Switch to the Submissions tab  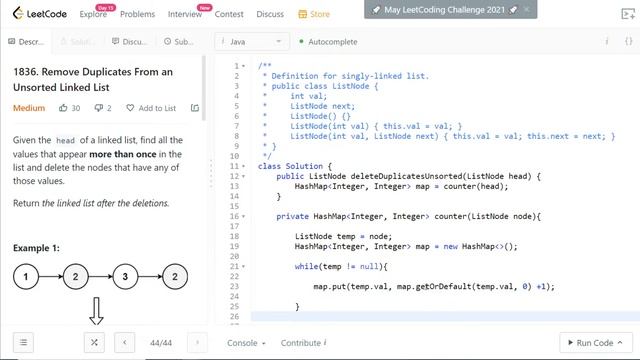(179, 42)
